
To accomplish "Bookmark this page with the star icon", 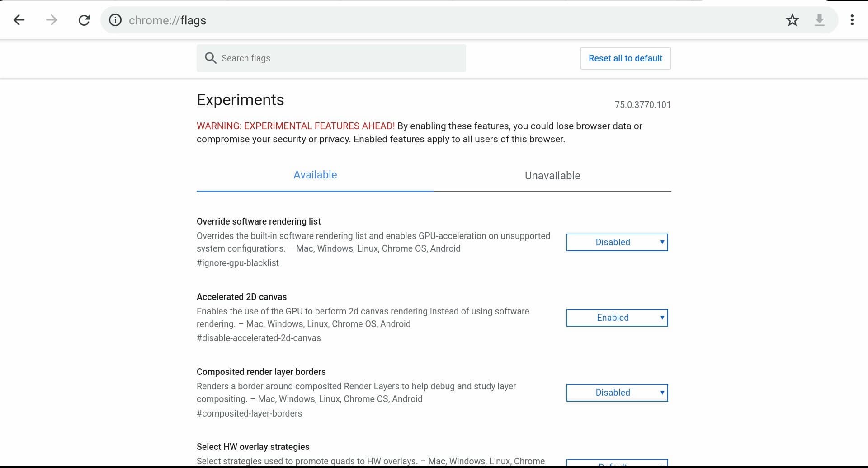I will (792, 20).
